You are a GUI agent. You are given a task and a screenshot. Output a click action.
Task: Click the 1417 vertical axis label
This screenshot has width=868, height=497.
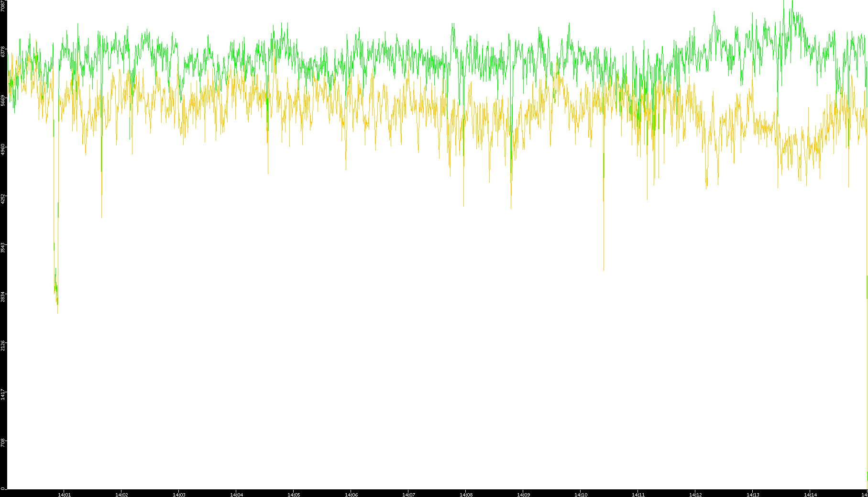tap(3, 395)
